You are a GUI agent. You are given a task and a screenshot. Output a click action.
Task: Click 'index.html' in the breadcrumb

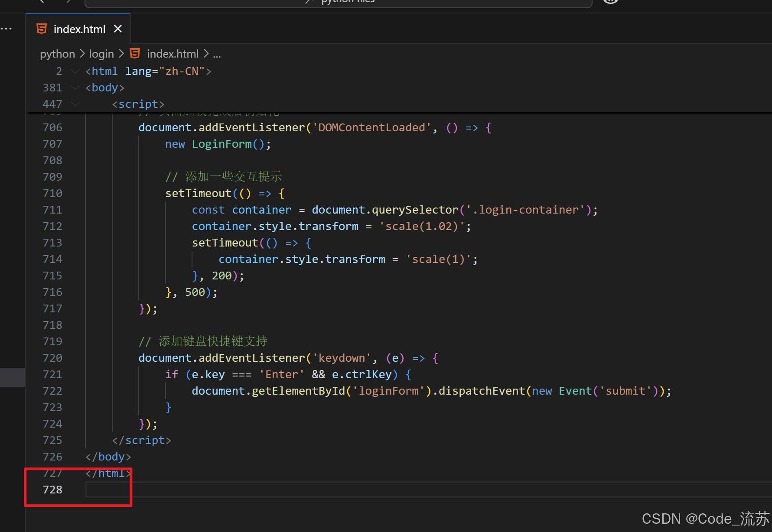(x=173, y=54)
